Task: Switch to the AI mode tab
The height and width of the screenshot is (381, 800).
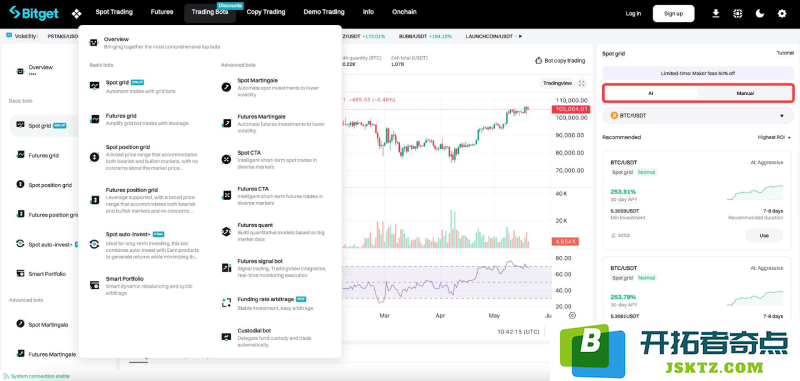Action: [x=650, y=93]
